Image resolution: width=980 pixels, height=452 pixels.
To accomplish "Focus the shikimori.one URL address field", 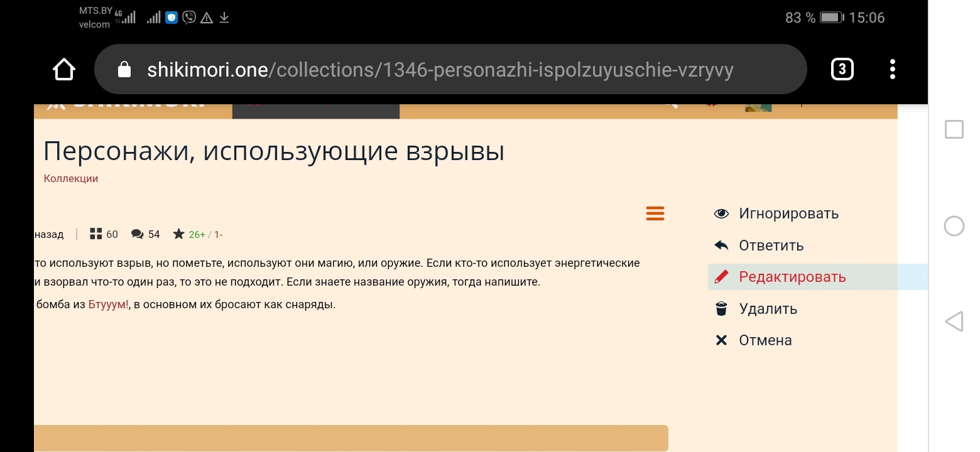I will click(440, 70).
